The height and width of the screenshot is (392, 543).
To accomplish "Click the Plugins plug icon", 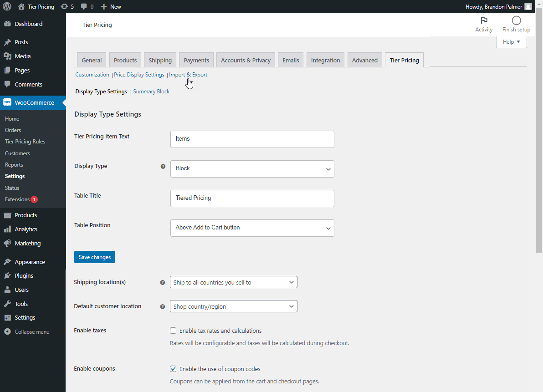I will 7,276.
